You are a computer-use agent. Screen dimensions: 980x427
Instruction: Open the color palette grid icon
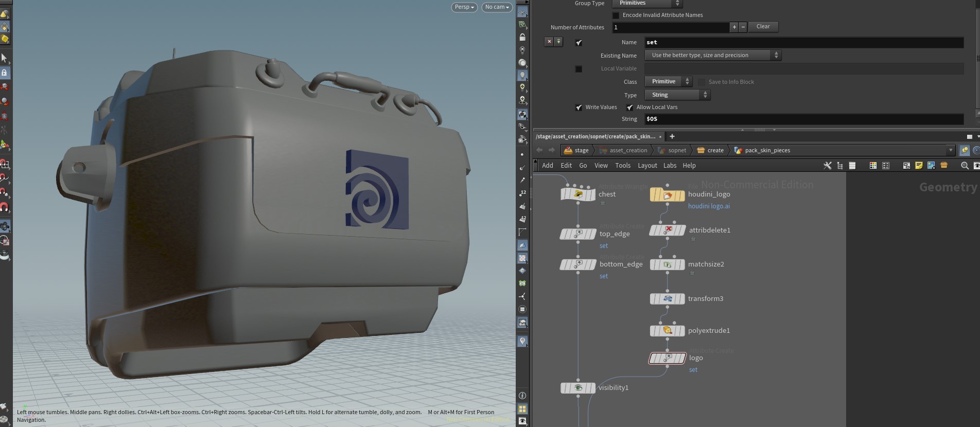click(873, 166)
